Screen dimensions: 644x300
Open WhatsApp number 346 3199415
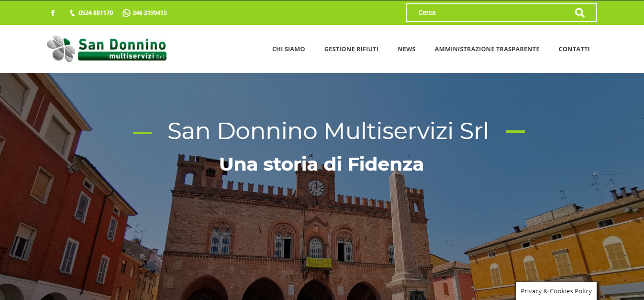[150, 13]
